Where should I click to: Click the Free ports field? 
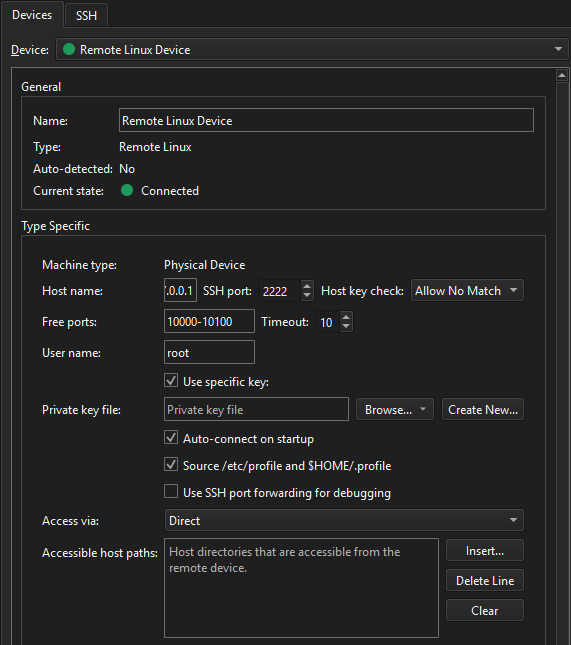pos(209,321)
